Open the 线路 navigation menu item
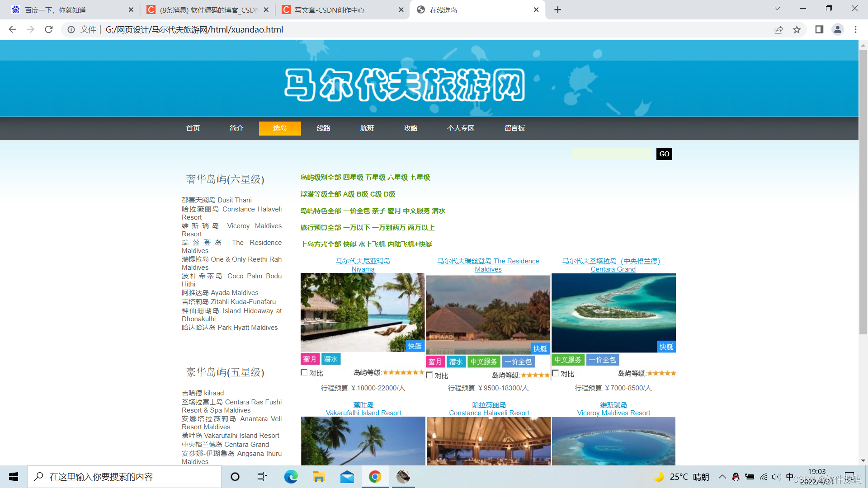The width and height of the screenshot is (868, 488). point(323,128)
